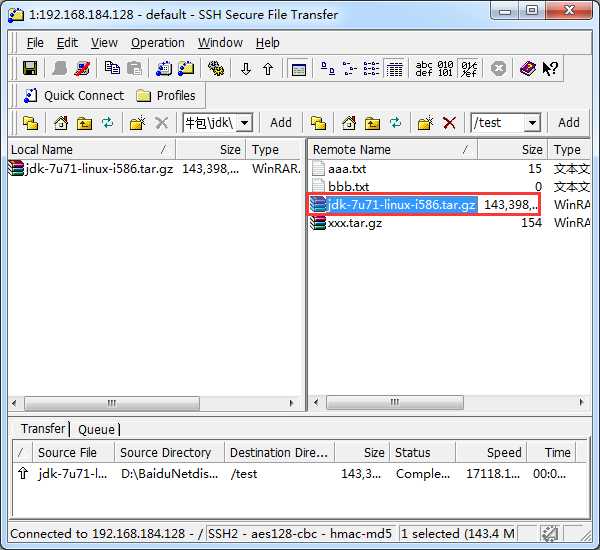The image size is (600, 550).
Task: Toggle the details list view icon
Action: pos(395,69)
